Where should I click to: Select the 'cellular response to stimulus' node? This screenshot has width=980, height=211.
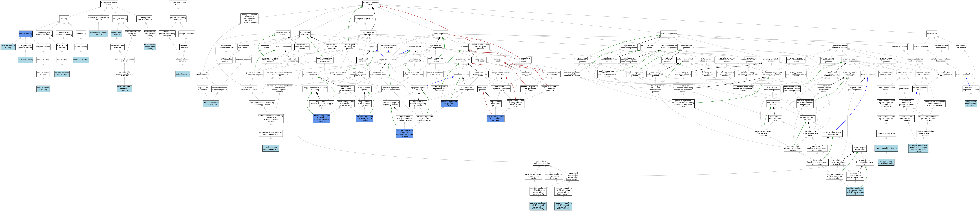tap(388, 47)
